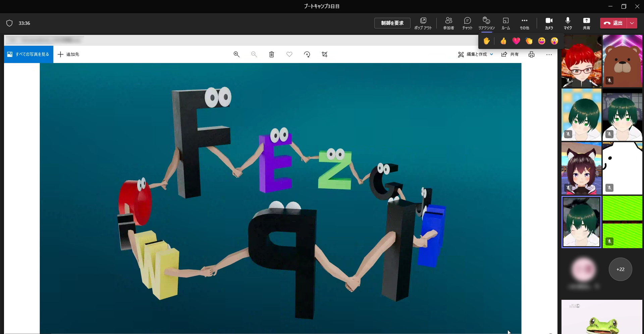Zoom out of the photo
This screenshot has width=644, height=334.
coord(254,54)
